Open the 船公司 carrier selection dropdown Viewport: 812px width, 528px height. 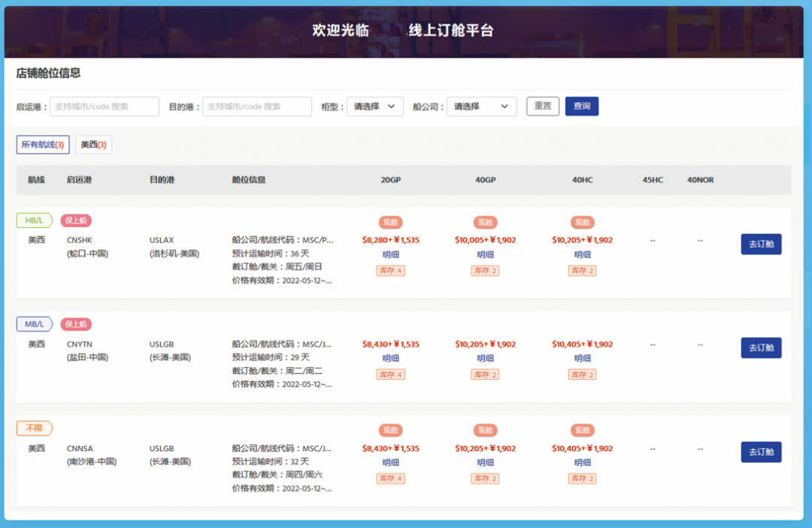click(x=481, y=106)
